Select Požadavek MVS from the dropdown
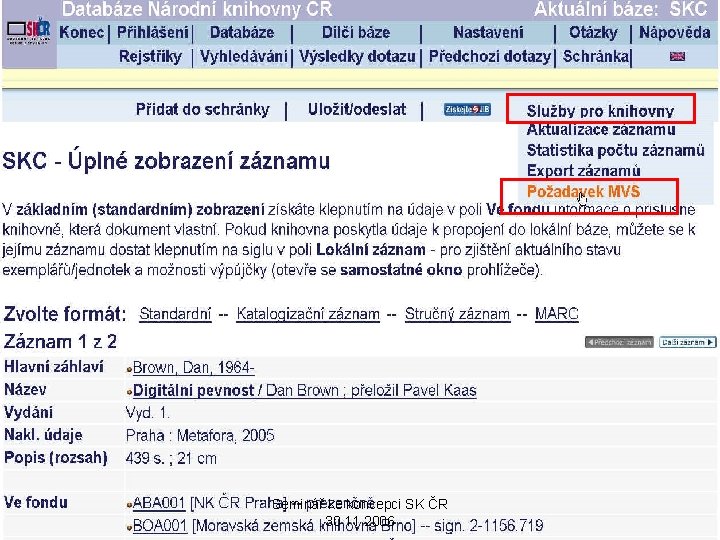This screenshot has width=720, height=540. pos(583,191)
